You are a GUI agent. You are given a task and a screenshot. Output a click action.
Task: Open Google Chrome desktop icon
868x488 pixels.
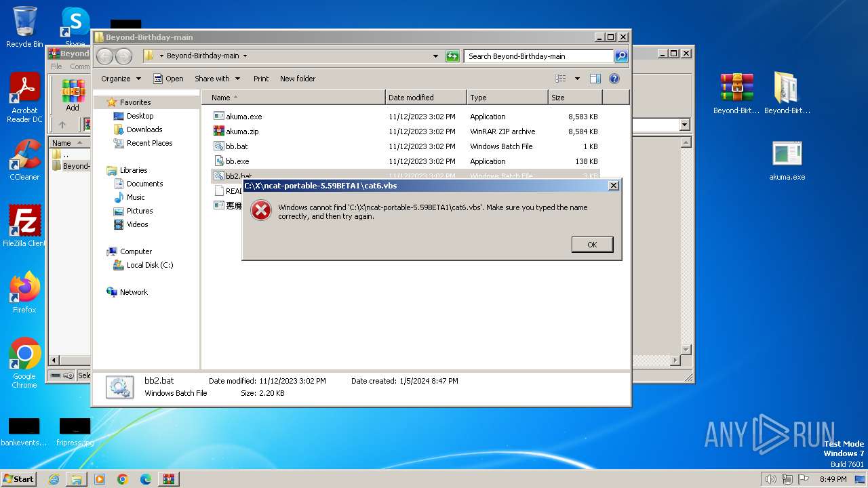coord(24,363)
